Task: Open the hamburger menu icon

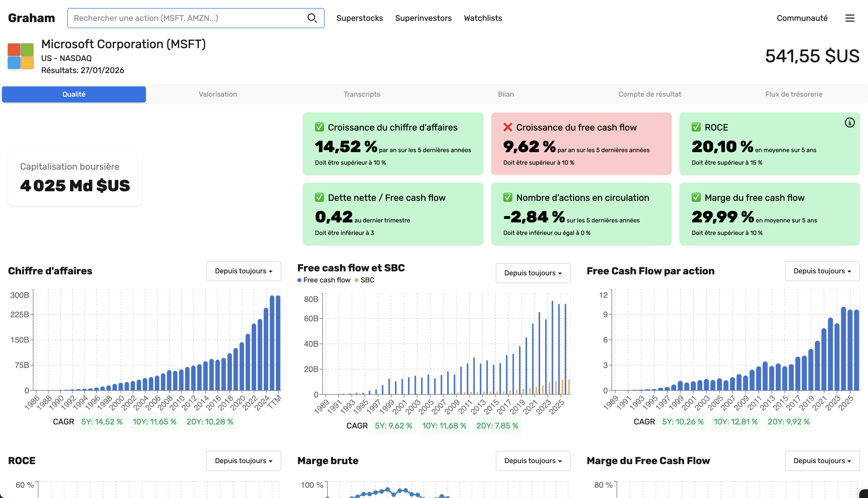Action: point(849,18)
